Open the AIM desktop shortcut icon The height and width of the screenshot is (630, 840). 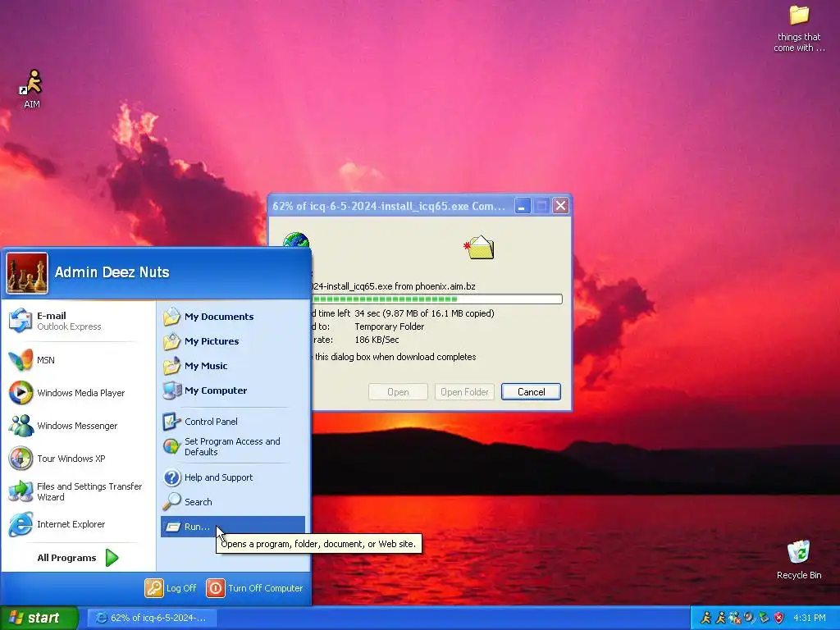[32, 89]
